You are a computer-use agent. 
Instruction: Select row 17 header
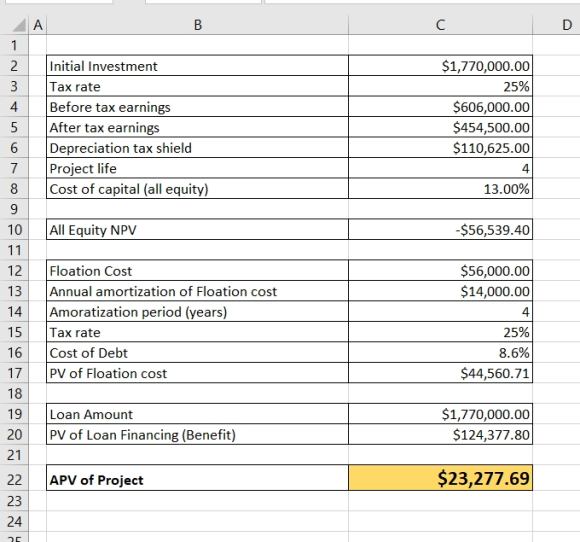tap(14, 373)
